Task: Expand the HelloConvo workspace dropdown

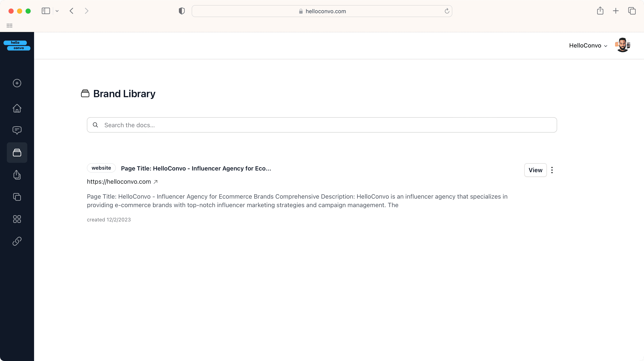Action: (x=588, y=46)
